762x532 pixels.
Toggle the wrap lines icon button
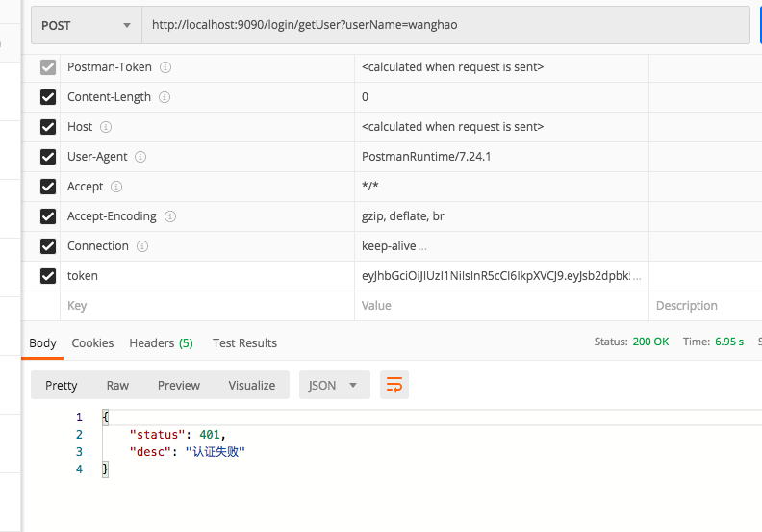tap(394, 385)
